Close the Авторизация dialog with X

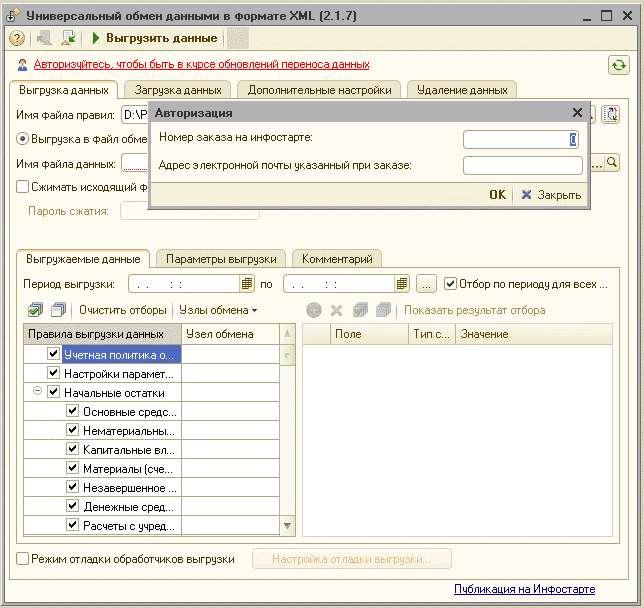coord(577,113)
